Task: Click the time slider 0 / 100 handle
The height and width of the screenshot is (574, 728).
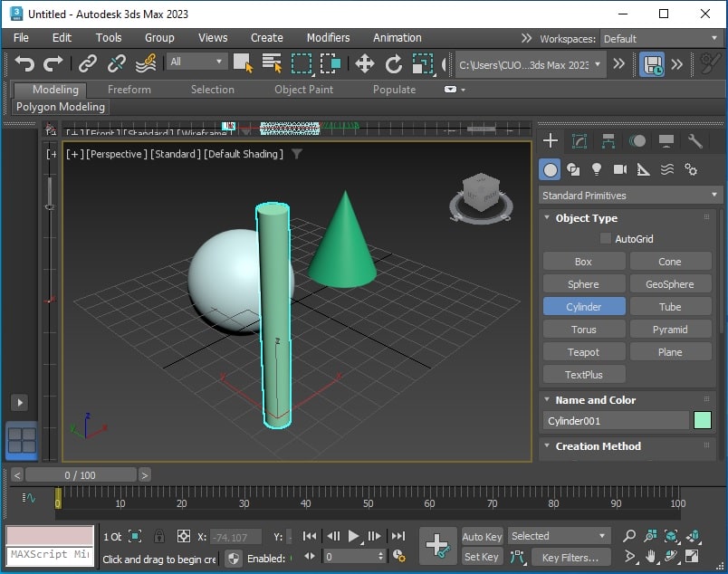Action: [81, 475]
